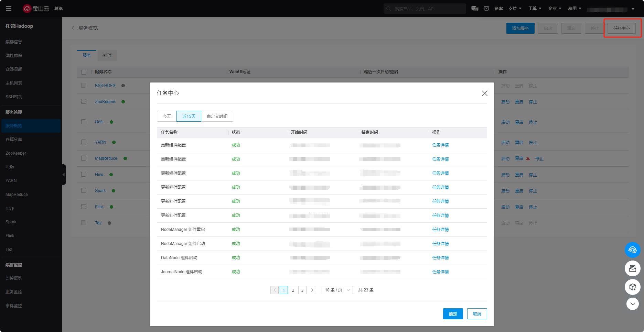Click the chat message icon in top bar

pos(475,9)
